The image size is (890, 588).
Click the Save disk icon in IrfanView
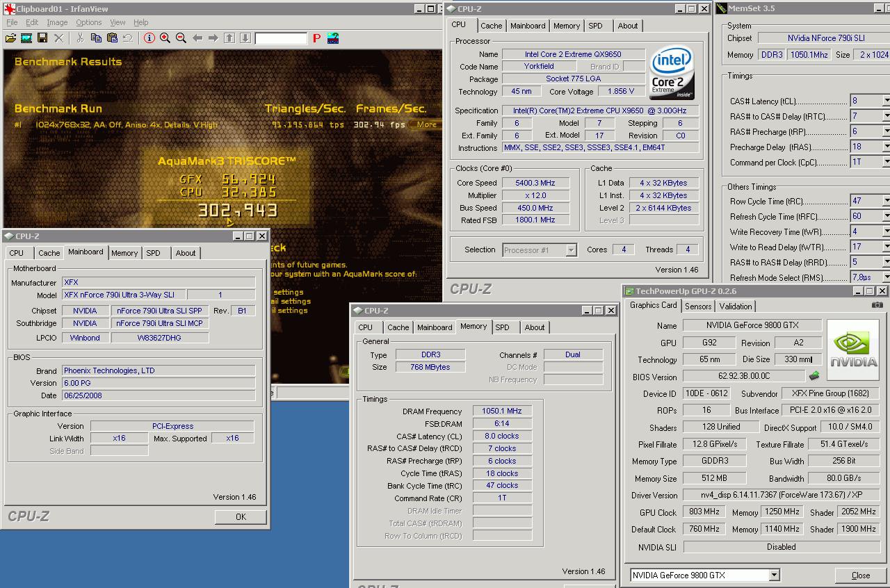click(x=42, y=38)
